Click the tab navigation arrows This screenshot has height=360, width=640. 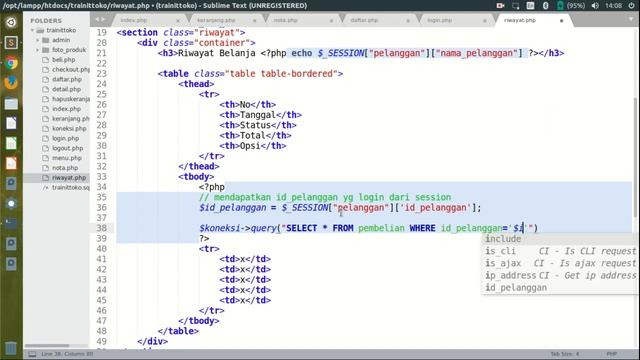coord(100,20)
